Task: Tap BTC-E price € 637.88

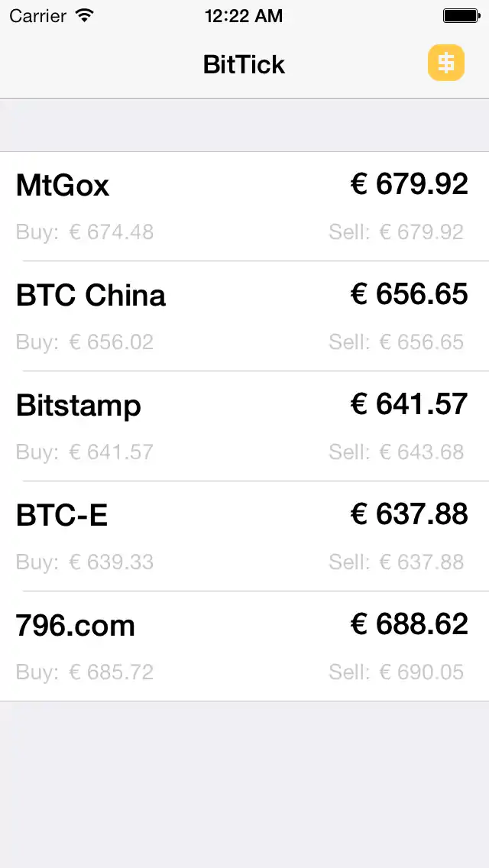Action: click(x=410, y=513)
